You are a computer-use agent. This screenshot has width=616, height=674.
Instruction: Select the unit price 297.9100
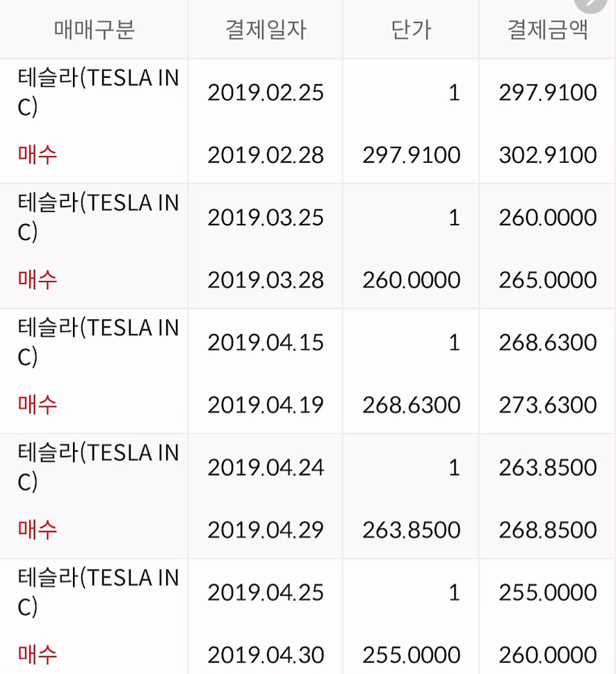point(412,155)
